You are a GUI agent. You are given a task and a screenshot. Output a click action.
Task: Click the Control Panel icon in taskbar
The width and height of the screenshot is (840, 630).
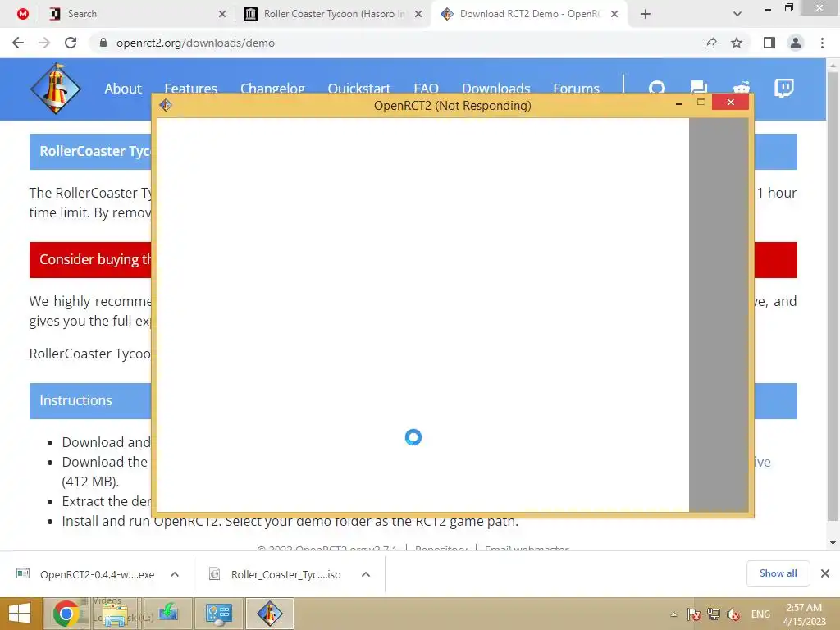218,614
